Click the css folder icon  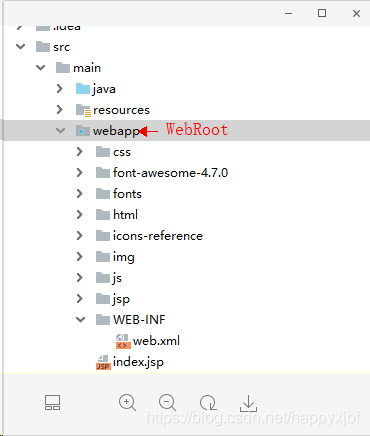click(x=103, y=151)
